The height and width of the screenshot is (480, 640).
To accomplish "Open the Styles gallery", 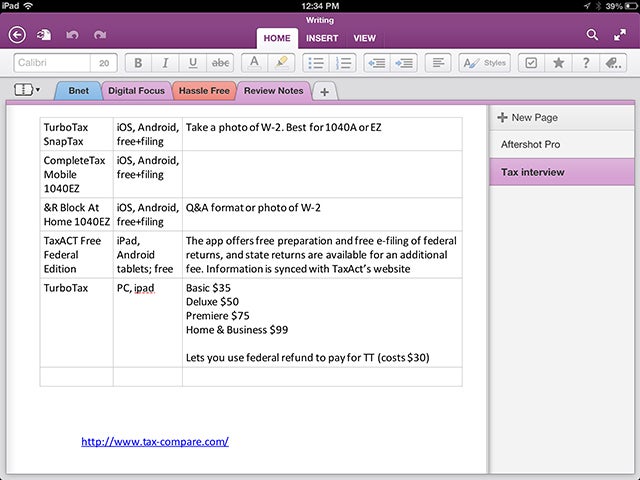I will click(484, 63).
